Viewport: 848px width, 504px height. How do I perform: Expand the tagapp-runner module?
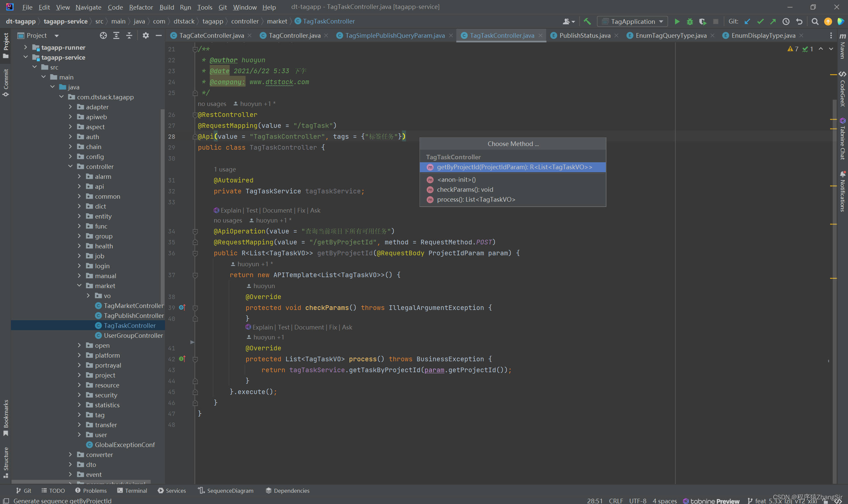tap(26, 47)
